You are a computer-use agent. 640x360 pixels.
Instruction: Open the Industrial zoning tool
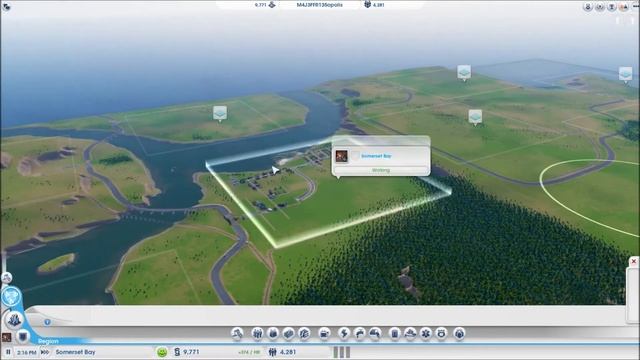(x=289, y=333)
